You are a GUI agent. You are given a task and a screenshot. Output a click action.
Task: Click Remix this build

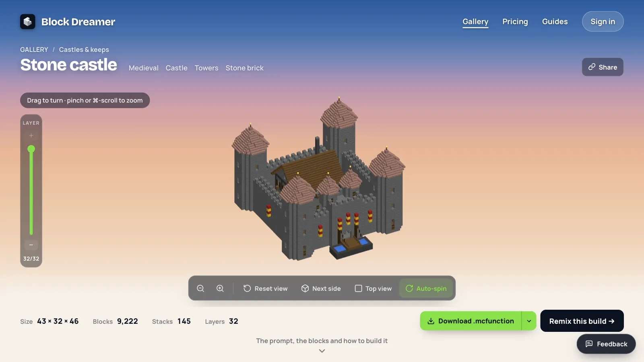click(582, 321)
